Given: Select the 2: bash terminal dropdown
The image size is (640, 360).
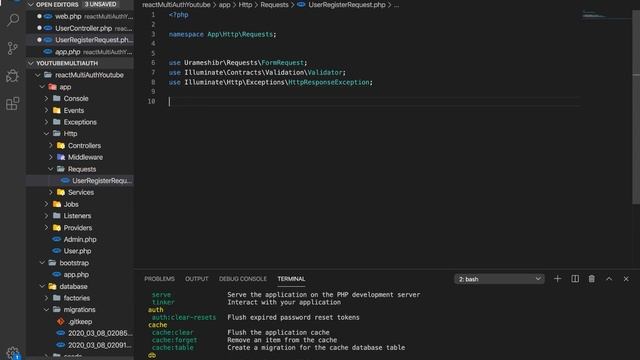Looking at the screenshot, I should click(x=499, y=279).
